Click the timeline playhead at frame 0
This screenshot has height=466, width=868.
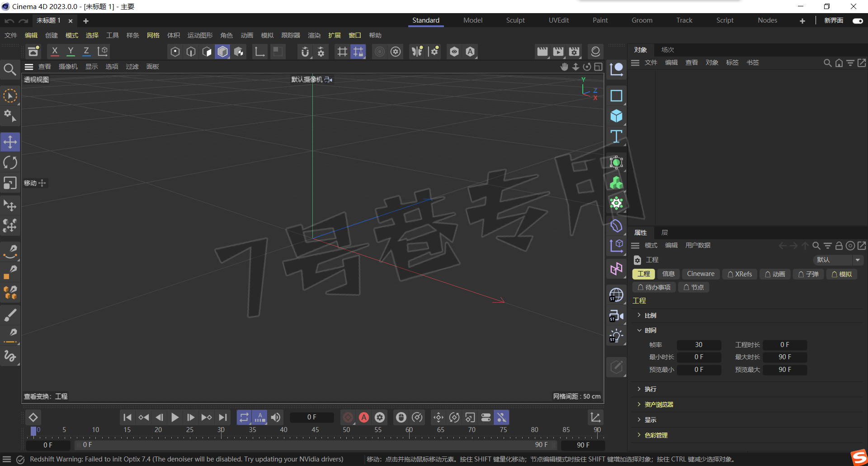[x=33, y=431]
